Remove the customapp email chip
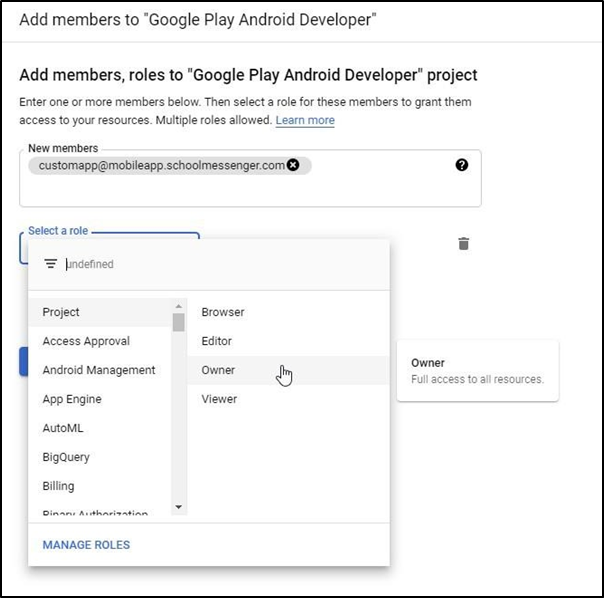 (x=293, y=165)
